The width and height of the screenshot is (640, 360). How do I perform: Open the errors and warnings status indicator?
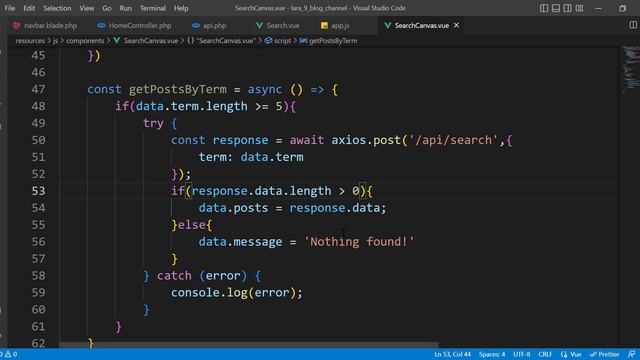[x=9, y=354]
